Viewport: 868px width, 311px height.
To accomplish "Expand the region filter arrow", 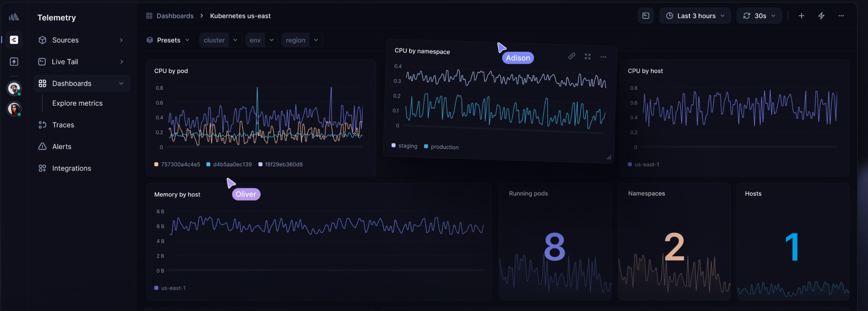I will pyautogui.click(x=316, y=40).
